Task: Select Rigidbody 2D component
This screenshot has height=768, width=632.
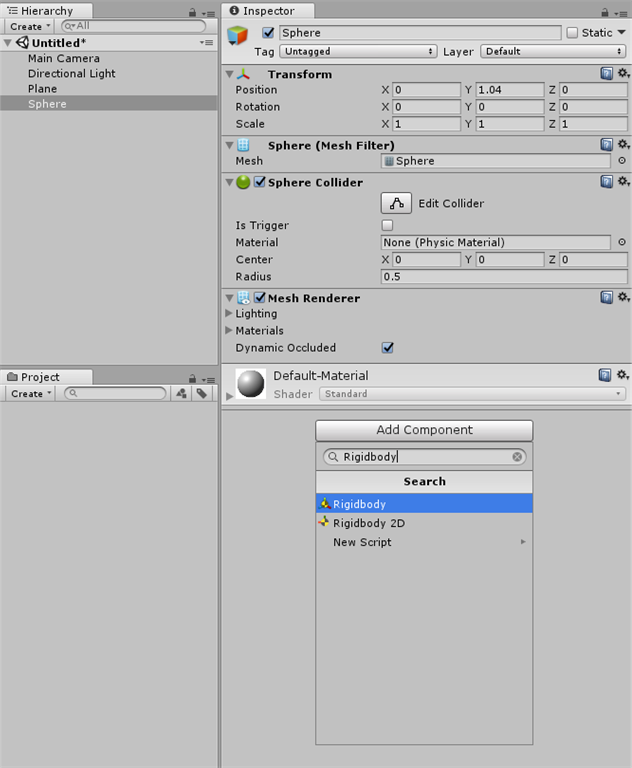Action: tap(424, 523)
